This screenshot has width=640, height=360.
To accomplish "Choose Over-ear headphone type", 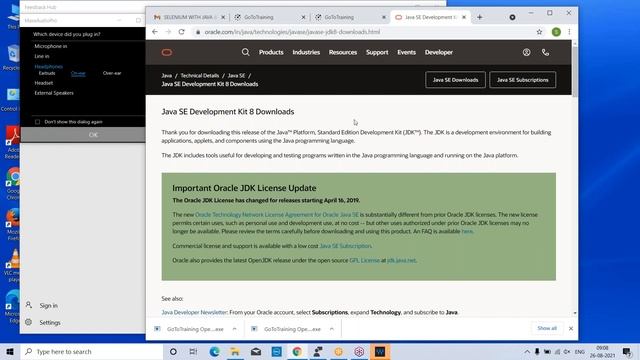I will click(x=112, y=73).
